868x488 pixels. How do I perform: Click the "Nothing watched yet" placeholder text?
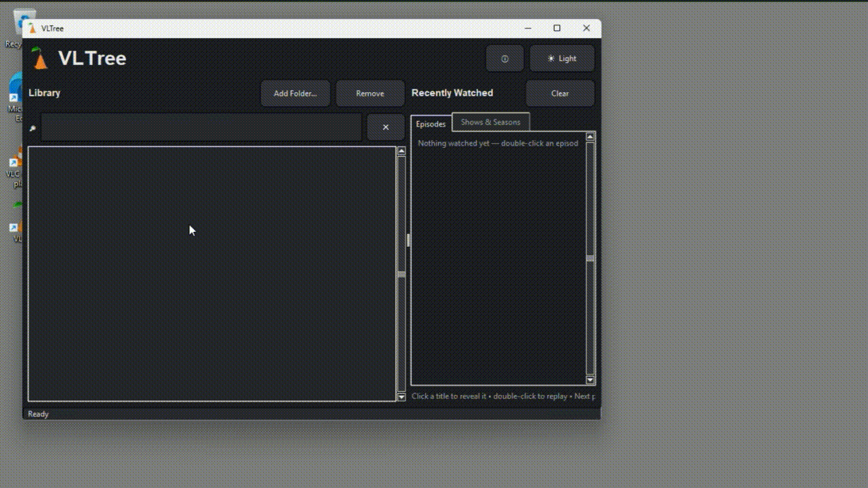[498, 143]
